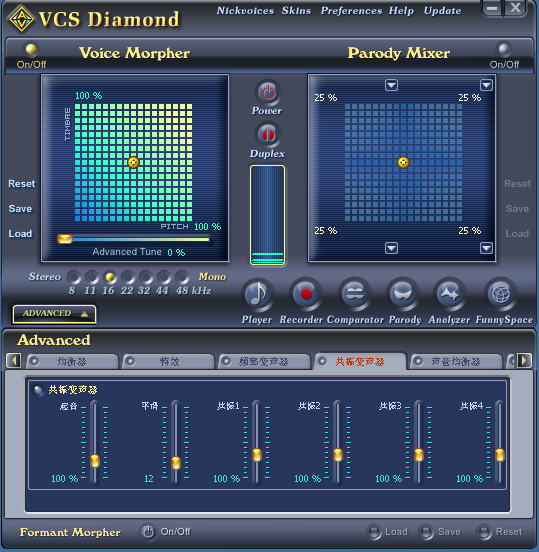Open the Preferences menu

(x=351, y=11)
